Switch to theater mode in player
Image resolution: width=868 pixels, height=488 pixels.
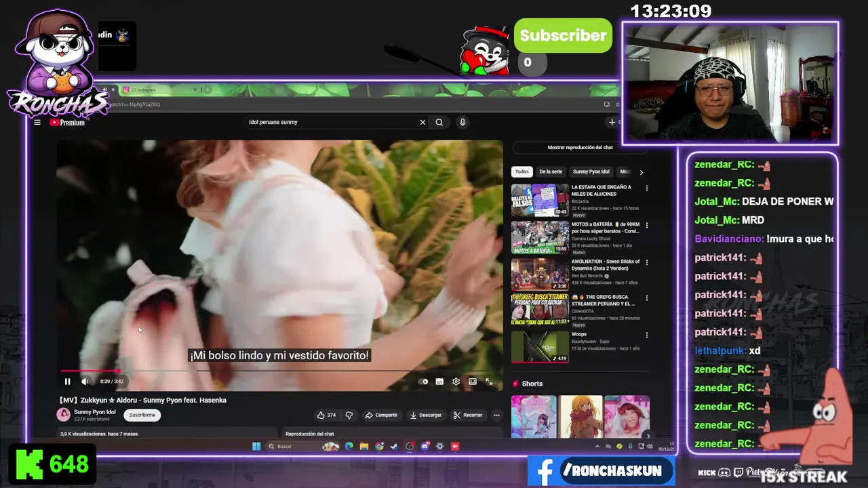[473, 382]
